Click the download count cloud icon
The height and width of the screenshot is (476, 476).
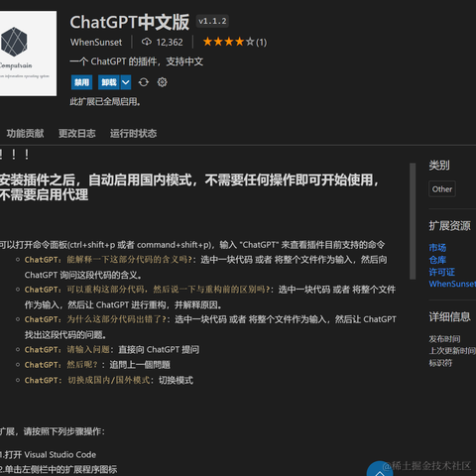(x=147, y=42)
